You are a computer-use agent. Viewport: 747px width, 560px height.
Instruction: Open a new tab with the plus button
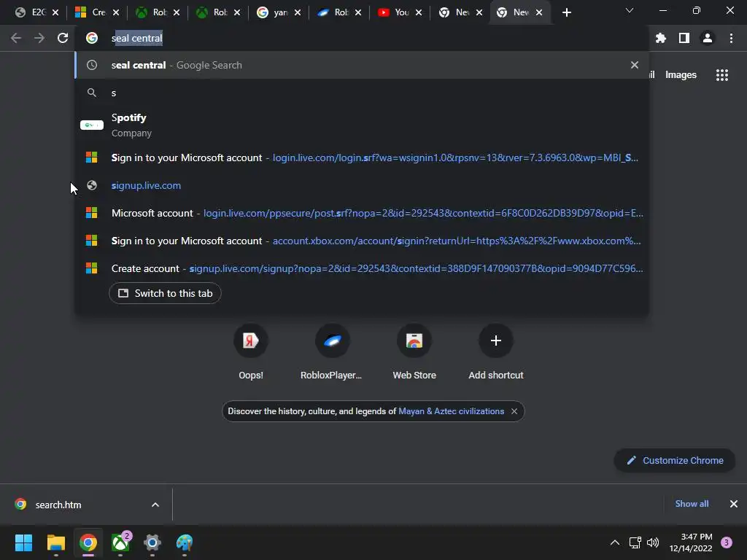(566, 12)
